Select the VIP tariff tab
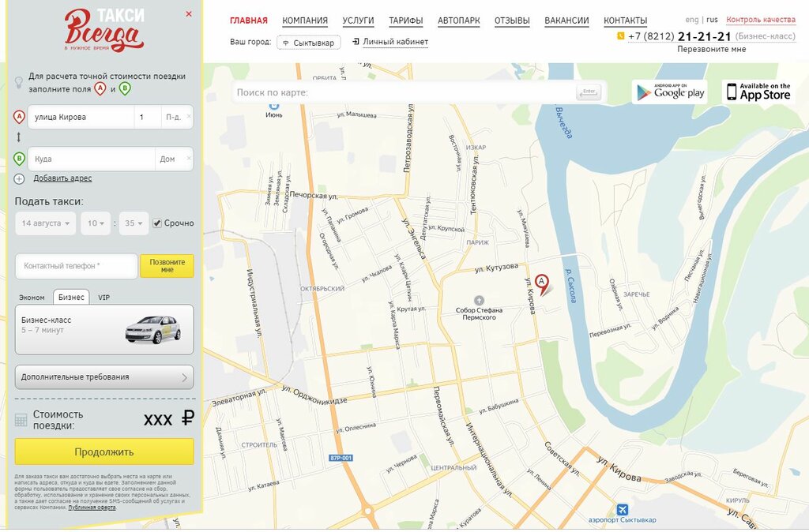This screenshot has height=532, width=809. click(103, 298)
